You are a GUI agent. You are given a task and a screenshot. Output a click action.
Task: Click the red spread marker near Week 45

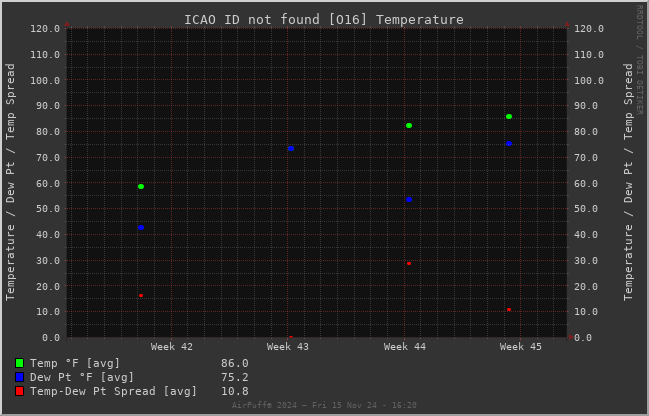pos(509,310)
